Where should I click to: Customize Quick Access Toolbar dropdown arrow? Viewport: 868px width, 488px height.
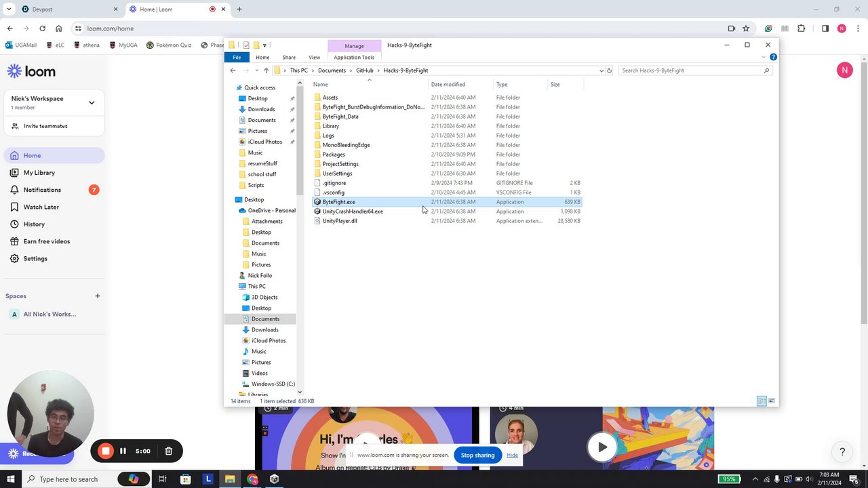[264, 45]
